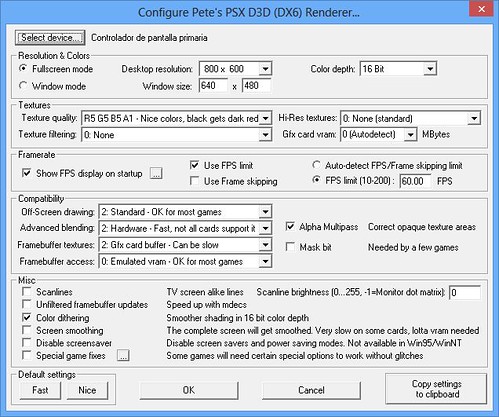Apply the Fast default settings
499x417 pixels.
pos(40,390)
